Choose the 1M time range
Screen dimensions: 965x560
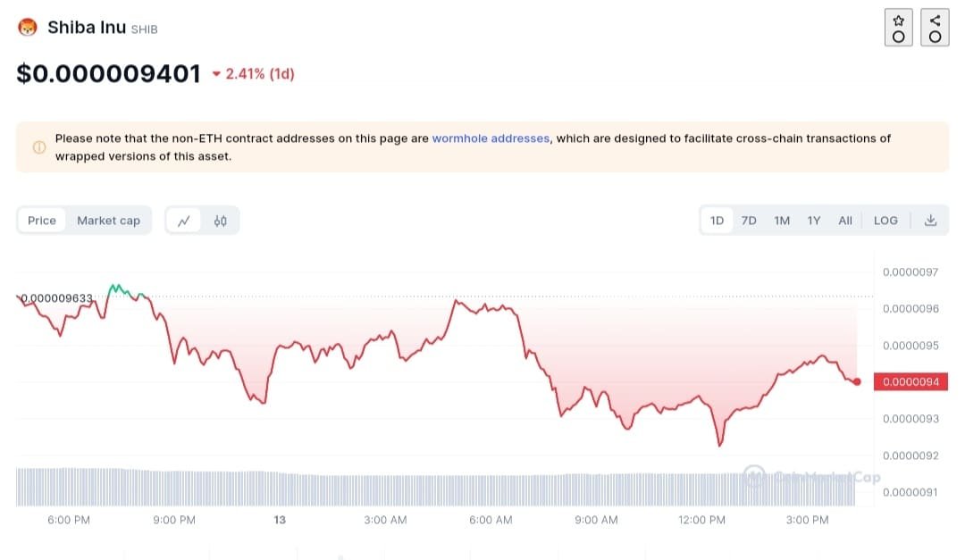tap(782, 221)
